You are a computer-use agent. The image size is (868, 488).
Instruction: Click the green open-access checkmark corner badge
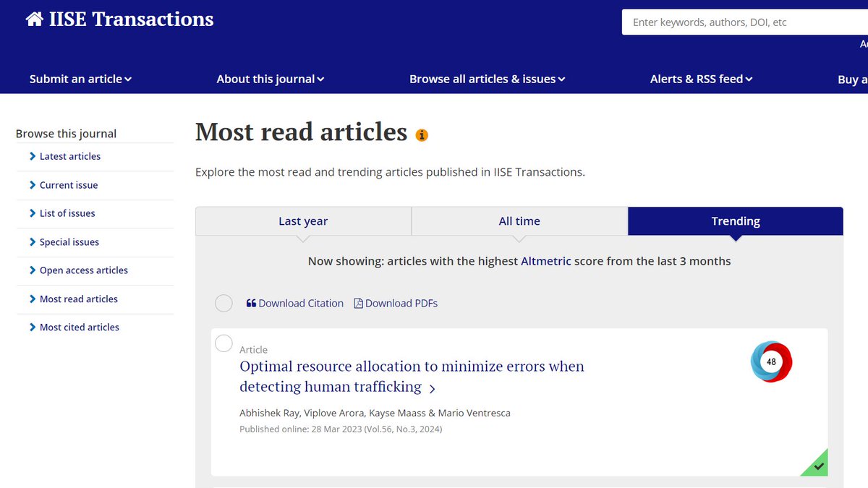tap(817, 465)
